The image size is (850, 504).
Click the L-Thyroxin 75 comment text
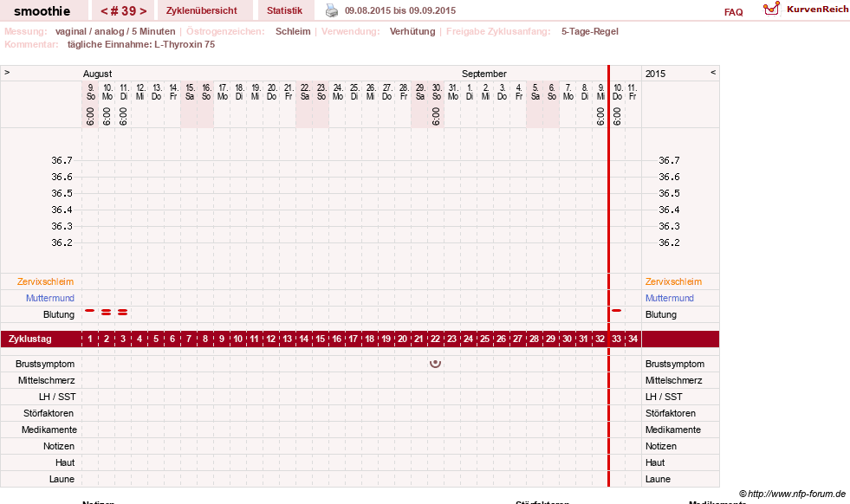[x=185, y=44]
